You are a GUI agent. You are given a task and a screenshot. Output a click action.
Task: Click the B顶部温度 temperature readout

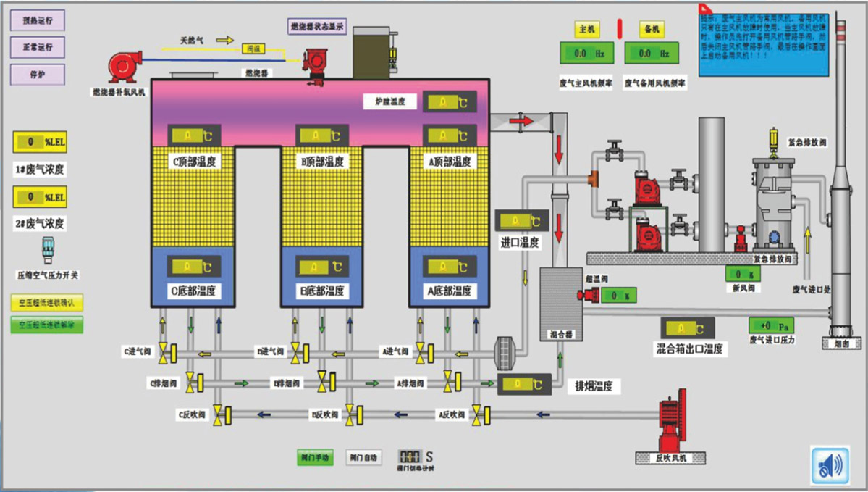click(x=322, y=135)
